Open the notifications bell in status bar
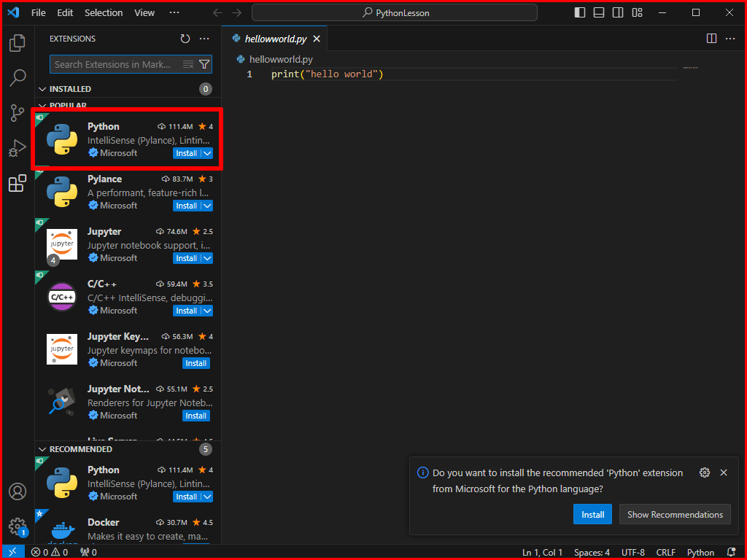747x560 pixels. point(731,552)
